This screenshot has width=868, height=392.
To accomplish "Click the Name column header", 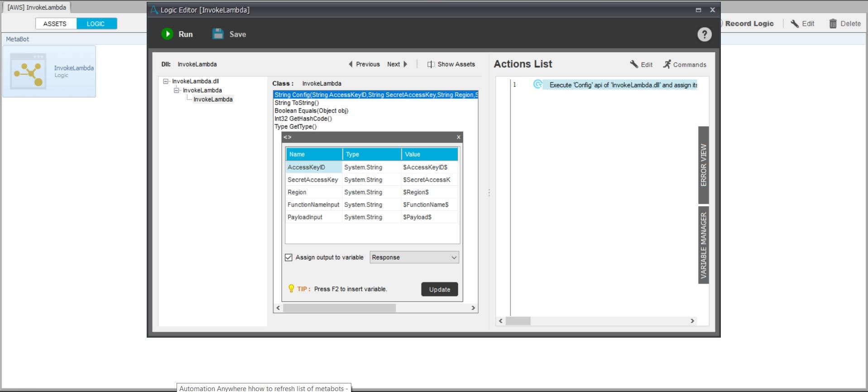I will (314, 154).
